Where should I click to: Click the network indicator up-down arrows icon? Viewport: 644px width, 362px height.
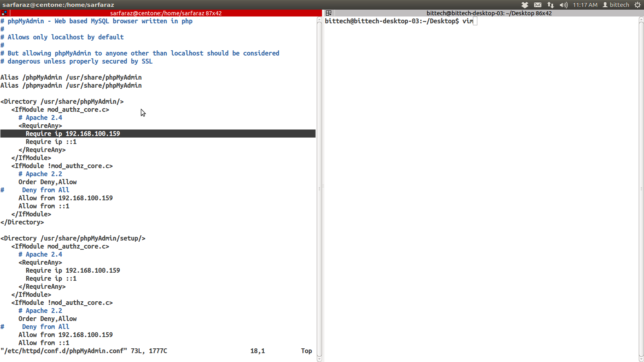pos(550,5)
